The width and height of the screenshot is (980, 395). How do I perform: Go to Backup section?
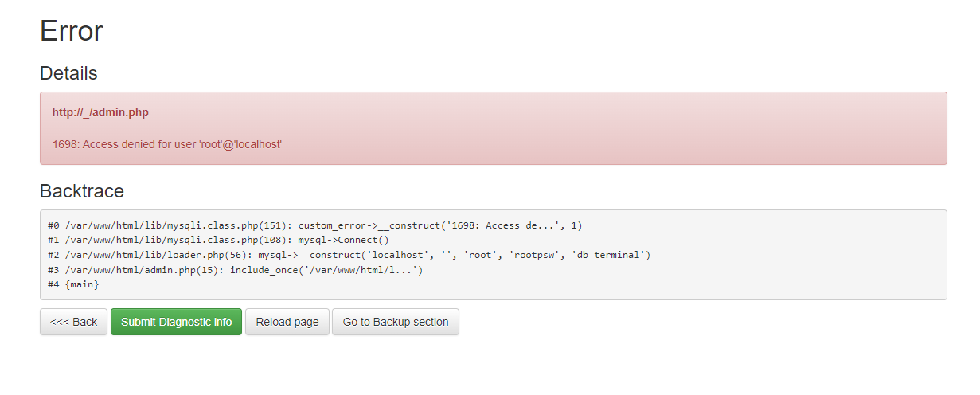[396, 322]
